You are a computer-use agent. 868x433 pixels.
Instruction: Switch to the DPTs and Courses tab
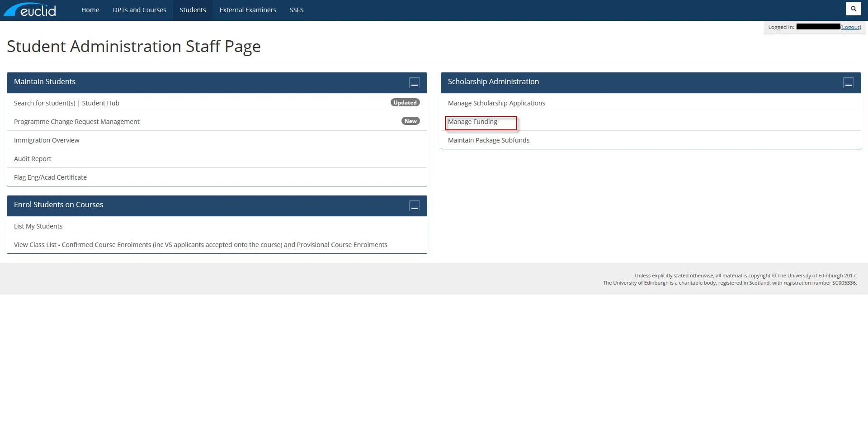(x=139, y=10)
